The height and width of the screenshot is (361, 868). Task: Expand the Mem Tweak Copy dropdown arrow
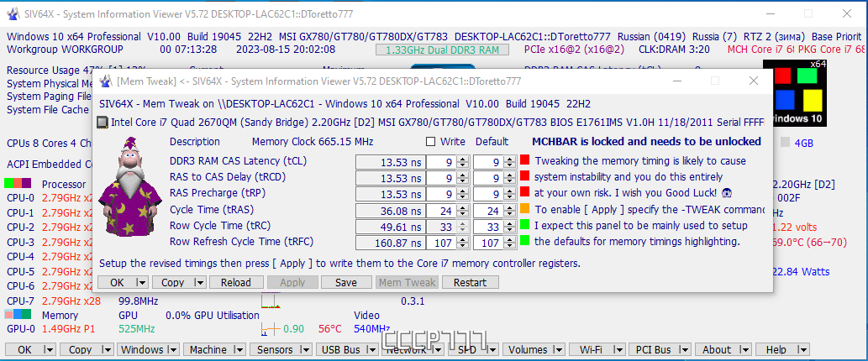[200, 282]
